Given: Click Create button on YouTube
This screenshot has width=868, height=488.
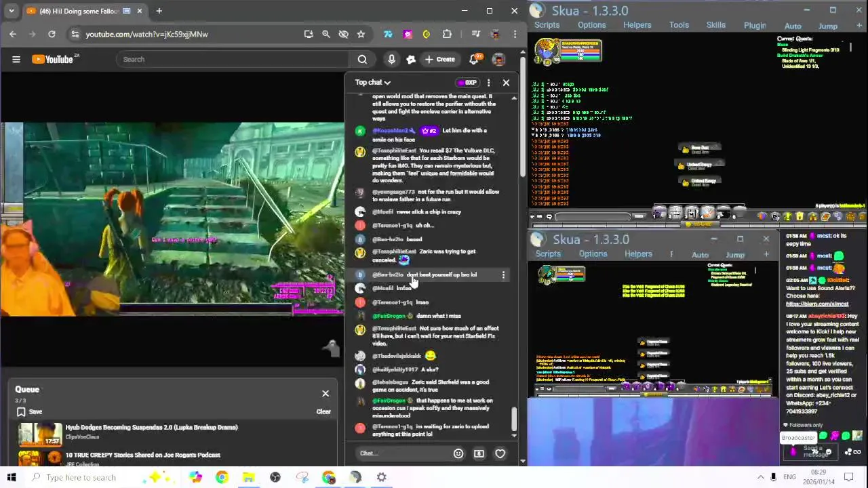Looking at the screenshot, I should pyautogui.click(x=439, y=60).
